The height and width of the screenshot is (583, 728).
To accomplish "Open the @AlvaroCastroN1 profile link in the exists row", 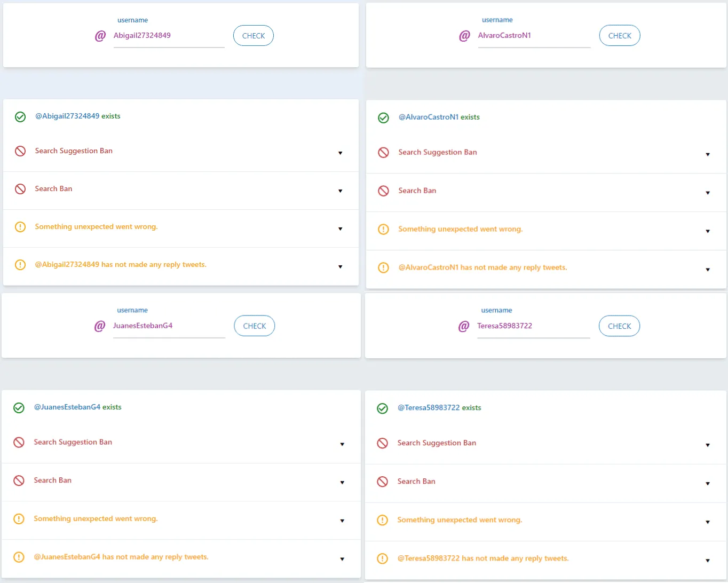I will click(x=428, y=117).
